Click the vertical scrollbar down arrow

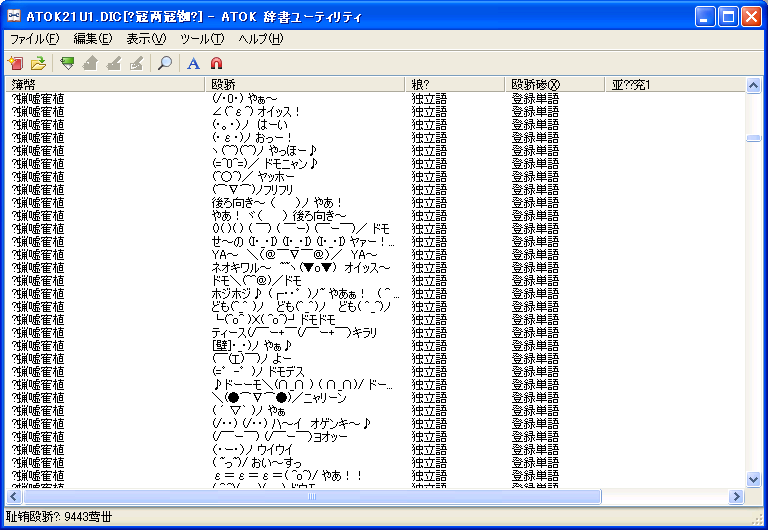click(753, 479)
